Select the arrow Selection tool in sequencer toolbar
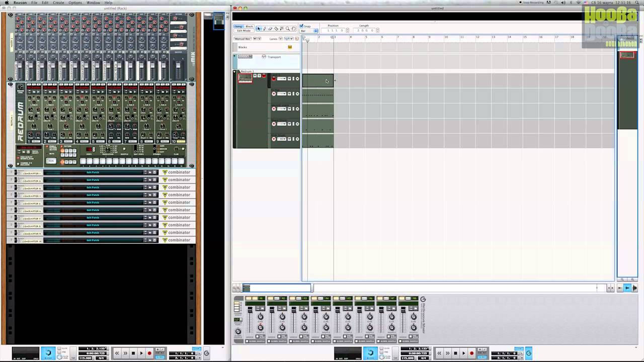Image resolution: width=644 pixels, height=362 pixels. click(x=259, y=29)
